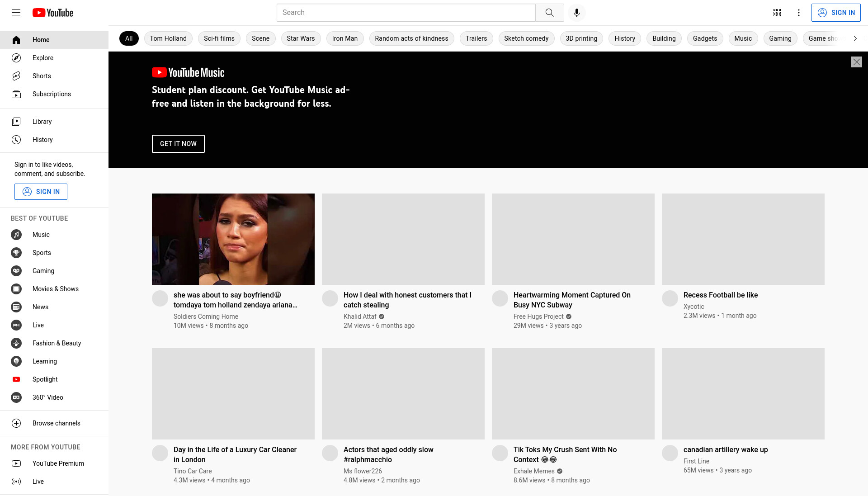The height and width of the screenshot is (496, 868).
Task: Visit the Free Hugs Project channel
Action: [x=538, y=316]
